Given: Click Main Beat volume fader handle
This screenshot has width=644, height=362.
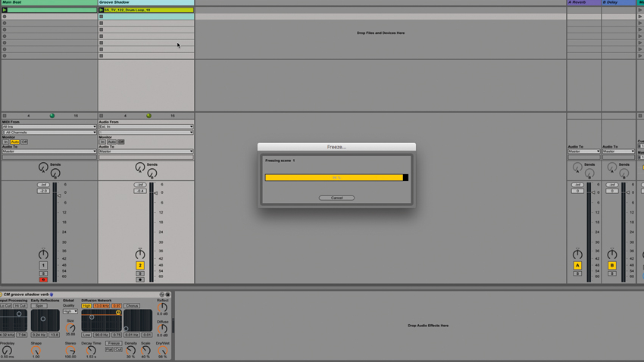Looking at the screenshot, I should point(59,196).
